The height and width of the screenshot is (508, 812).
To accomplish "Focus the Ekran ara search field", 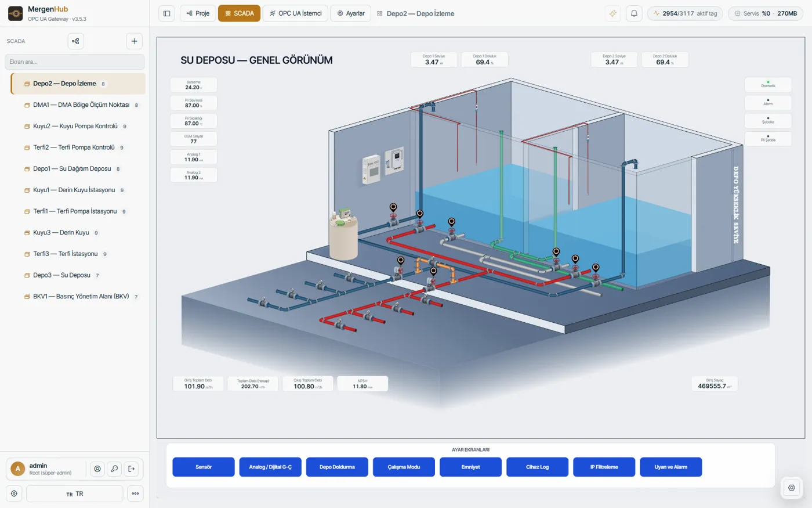I will [75, 62].
